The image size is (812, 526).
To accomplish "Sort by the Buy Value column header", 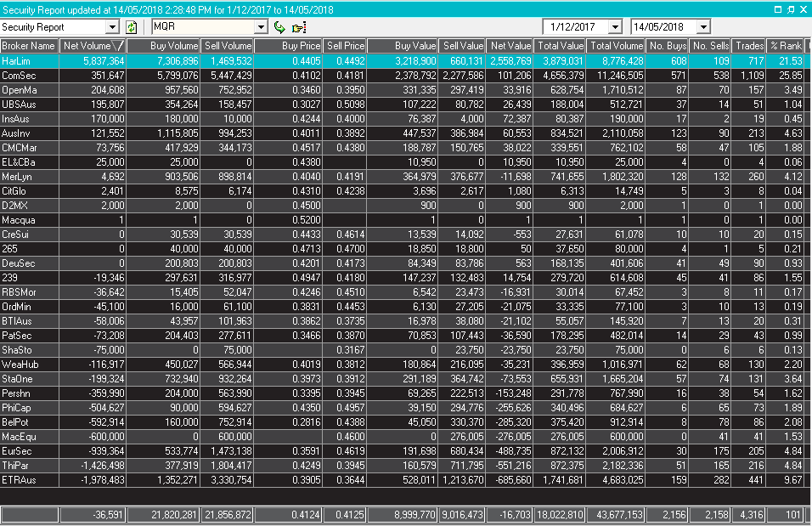I will [403, 46].
